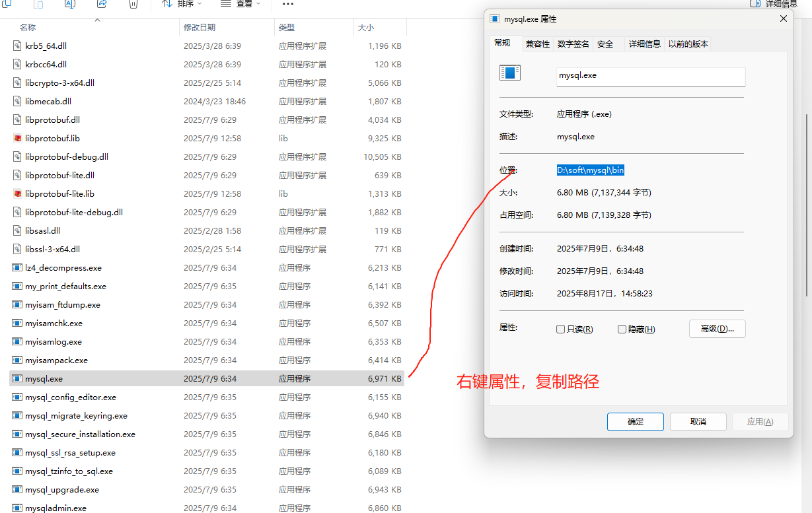
Task: Click the file icon of krb5_64.dll
Action: [18, 46]
